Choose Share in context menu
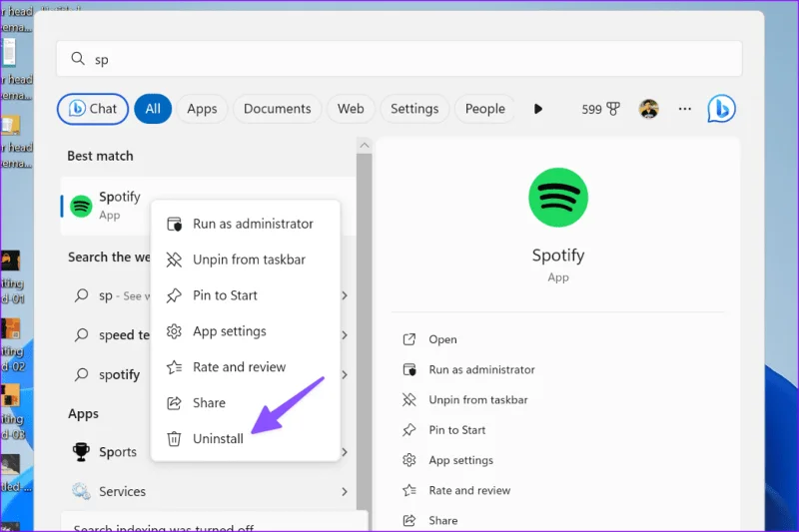This screenshot has height=532, width=799. point(246,402)
